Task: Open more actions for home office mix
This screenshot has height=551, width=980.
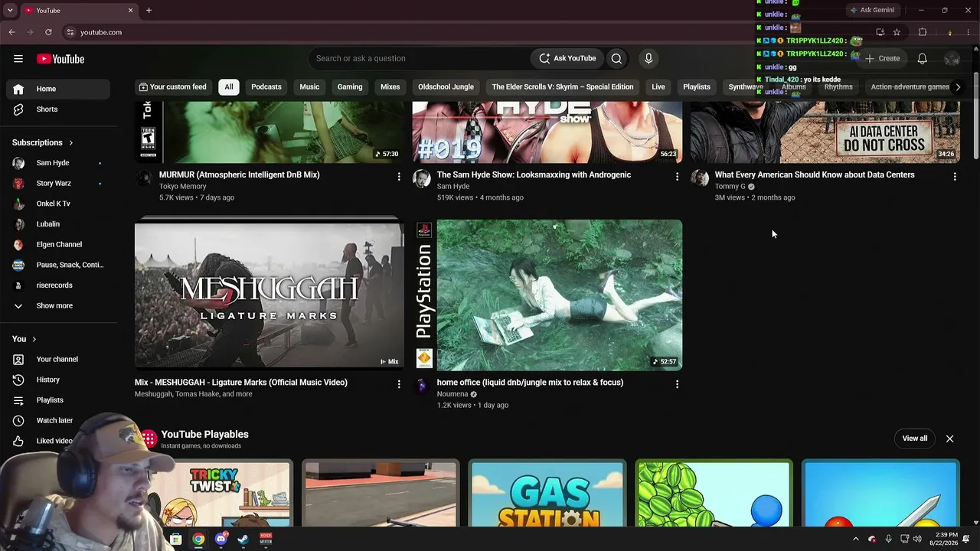Action: point(677,384)
